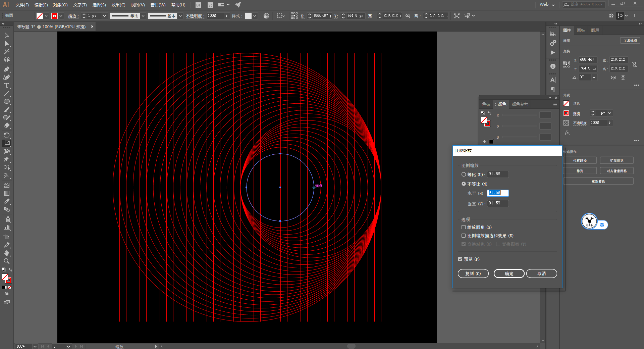Viewport: 644px width, 349px height.
Task: Click the 复制 (Copy) button
Action: (x=473, y=273)
